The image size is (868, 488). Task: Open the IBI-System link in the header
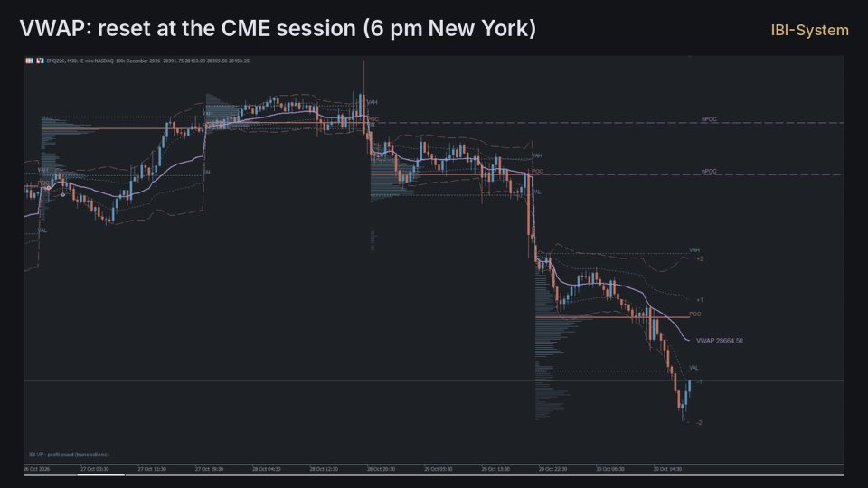pyautogui.click(x=809, y=30)
